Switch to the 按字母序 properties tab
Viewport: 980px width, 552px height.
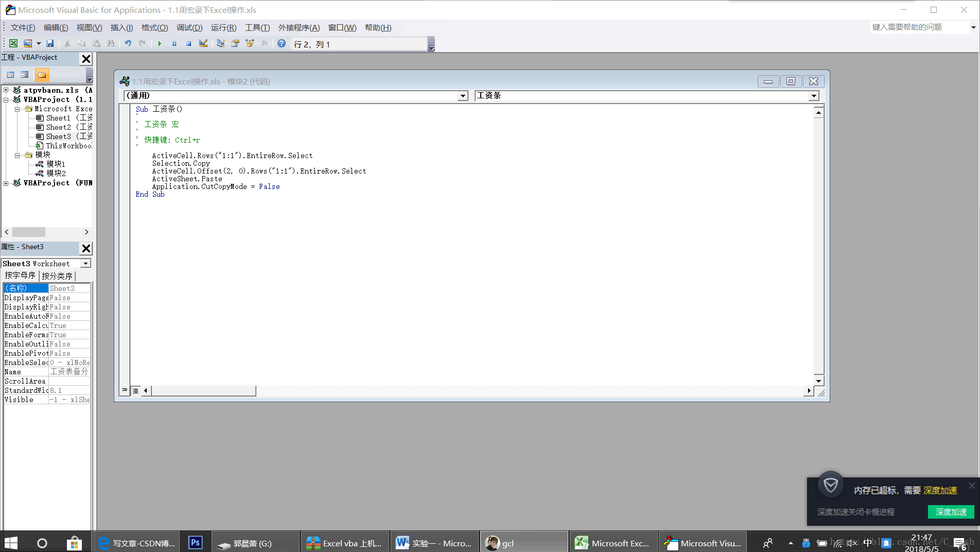click(20, 276)
